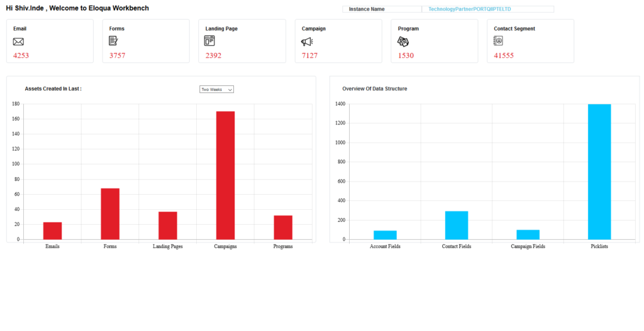This screenshot has height=331, width=644.
Task: Click the Instance Name label
Action: pyautogui.click(x=367, y=9)
